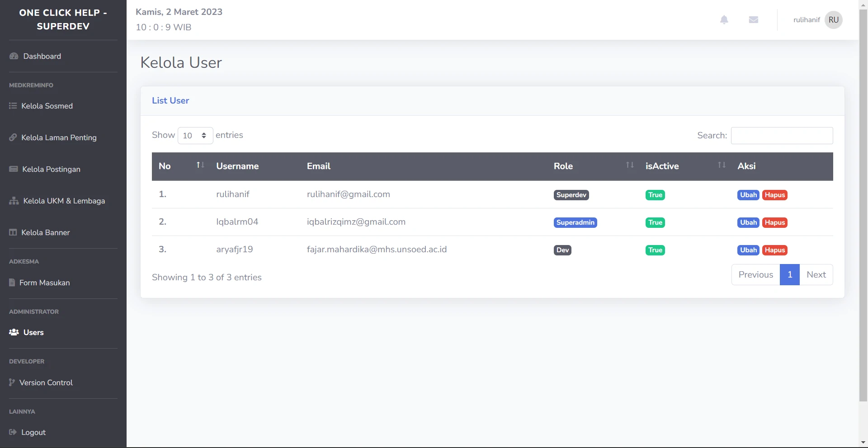Sort table by Role column arrows
This screenshot has height=448, width=868.
629,165
